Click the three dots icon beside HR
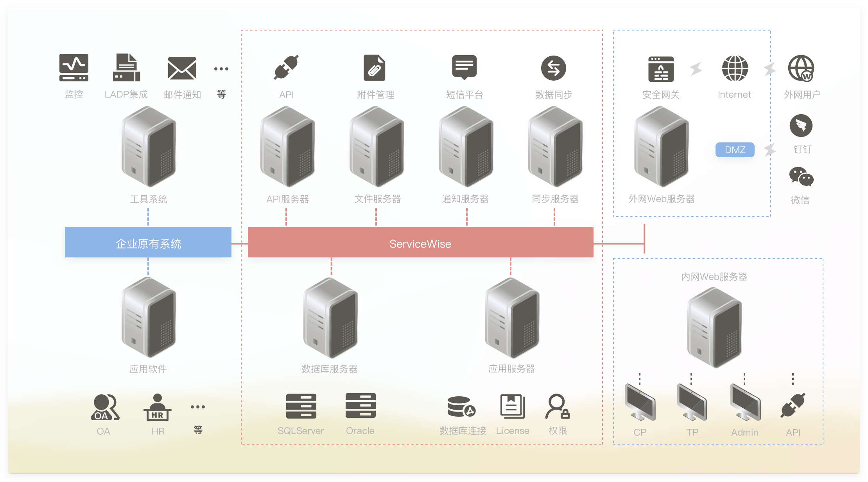The width and height of the screenshot is (868, 482). pos(198,407)
